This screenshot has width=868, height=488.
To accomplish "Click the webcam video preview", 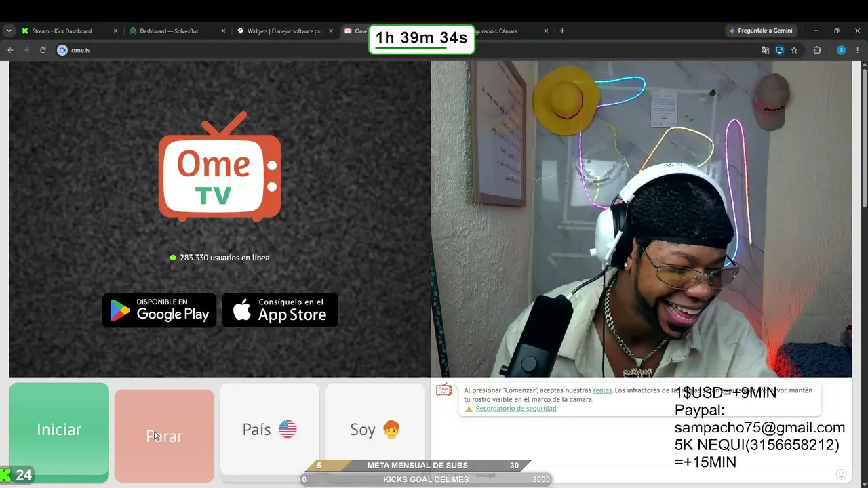I will [x=642, y=219].
